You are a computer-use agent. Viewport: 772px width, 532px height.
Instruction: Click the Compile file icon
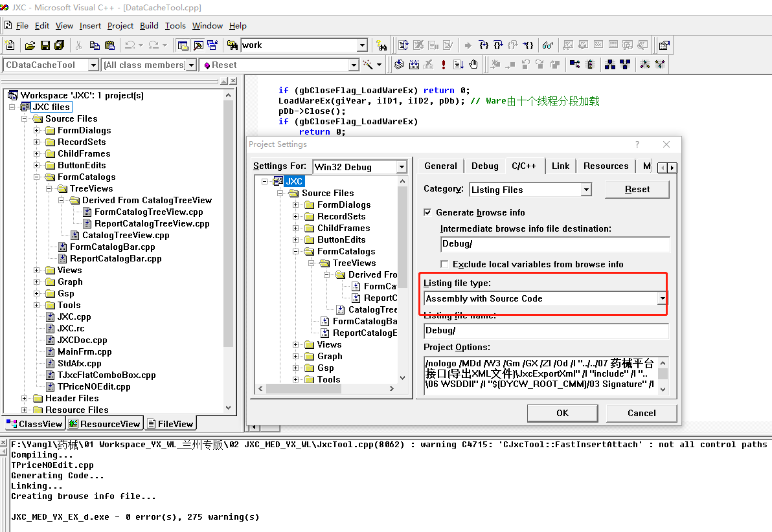(400, 65)
